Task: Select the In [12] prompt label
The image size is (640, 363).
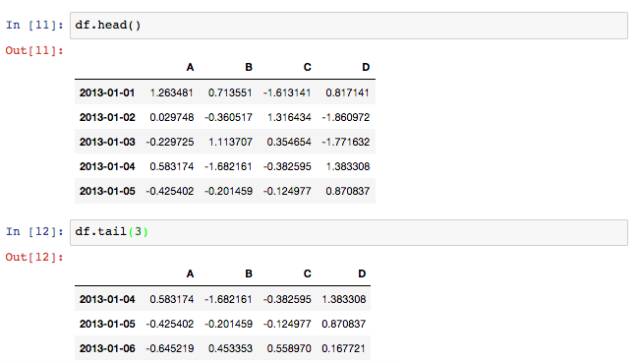Action: point(35,232)
